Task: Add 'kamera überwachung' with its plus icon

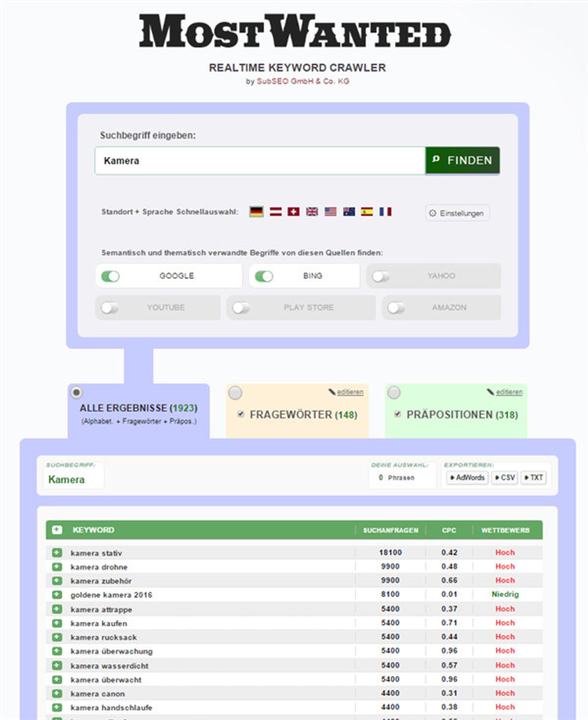Action: 57,651
